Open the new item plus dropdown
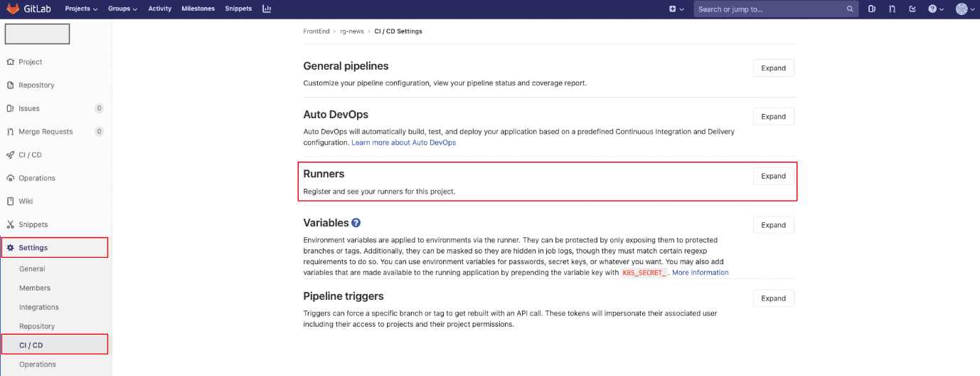 (x=676, y=9)
